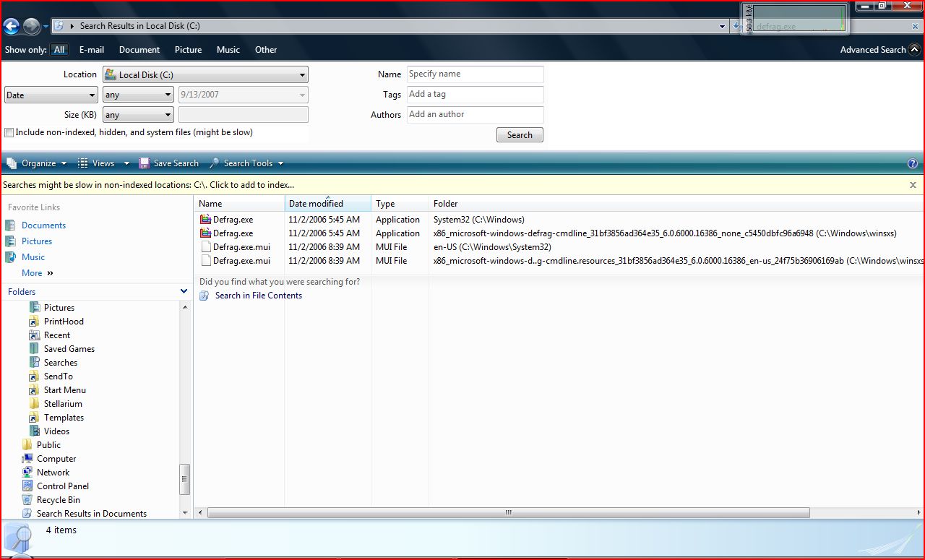Image resolution: width=925 pixels, height=560 pixels.
Task: Click the Search Tools magnifier icon
Action: coord(214,163)
